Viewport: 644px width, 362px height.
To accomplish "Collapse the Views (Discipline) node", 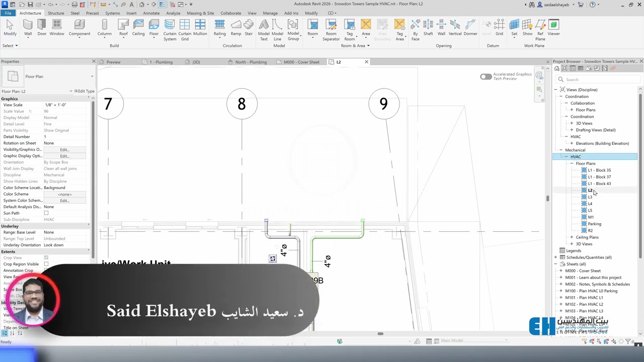I will 556,89.
